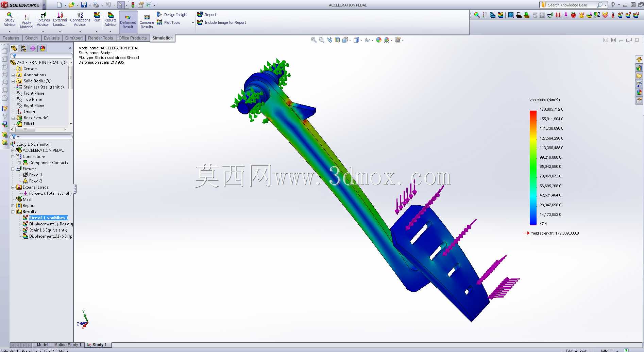The image size is (644, 352).
Task: Open Fixtures Advisor in Simulation ribbon
Action: pos(43,20)
